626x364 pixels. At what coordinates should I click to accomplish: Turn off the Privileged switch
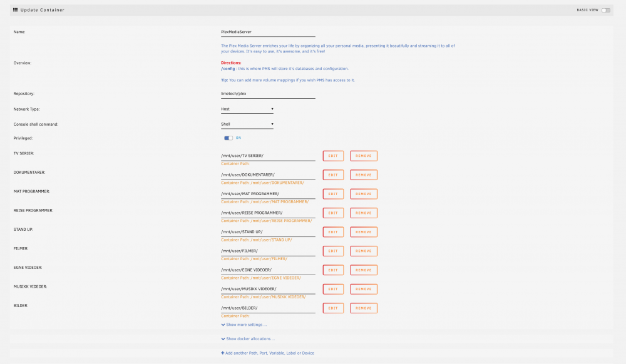tap(228, 138)
